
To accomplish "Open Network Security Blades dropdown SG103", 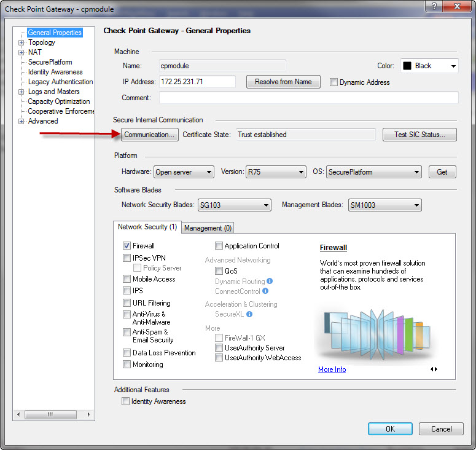I will (235, 205).
